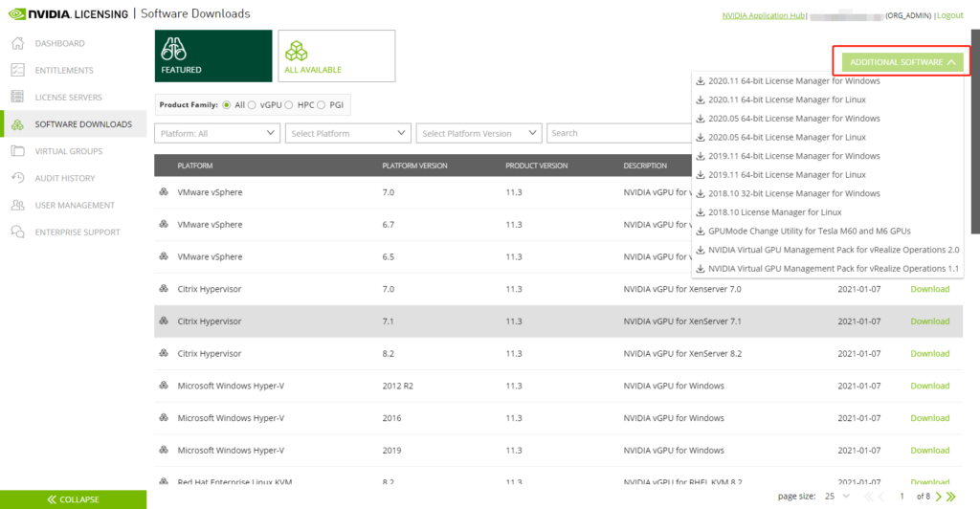Click download icon for 2020.11 Windows License Manager

tap(701, 80)
